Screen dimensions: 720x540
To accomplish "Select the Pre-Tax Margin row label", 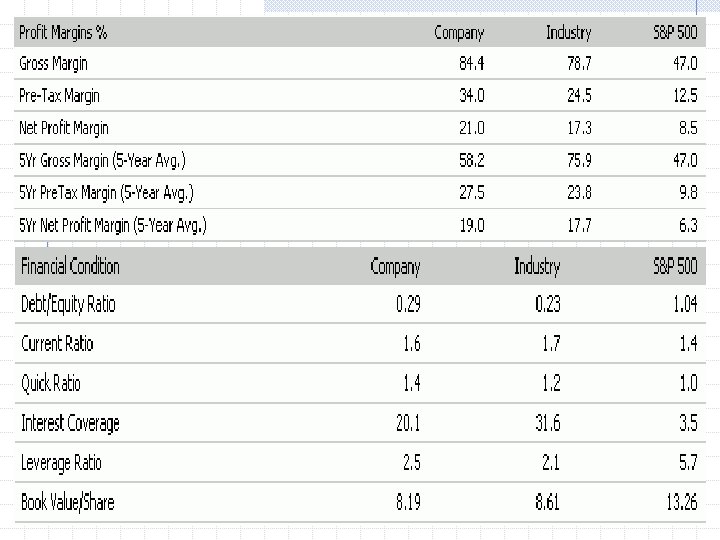I will [x=59, y=96].
